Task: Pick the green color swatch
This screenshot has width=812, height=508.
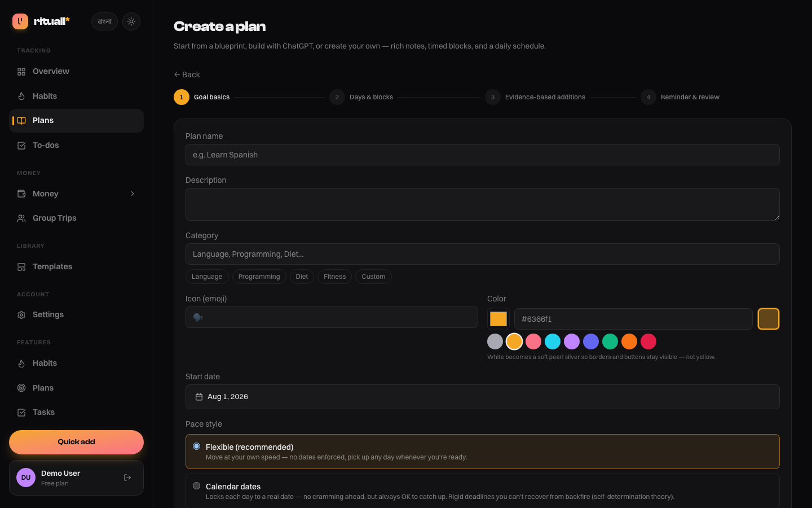Action: click(610, 341)
